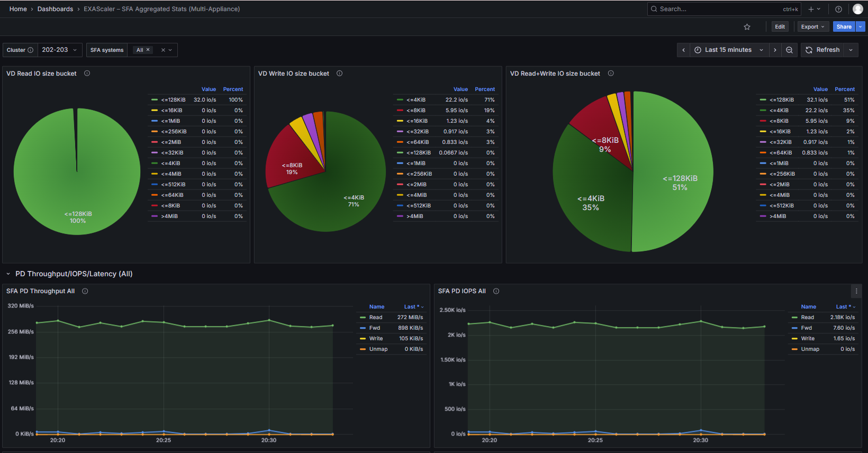Toggle Read series in SFA PD Throughput legend
Screen dimensions: 868x453
[376, 318]
